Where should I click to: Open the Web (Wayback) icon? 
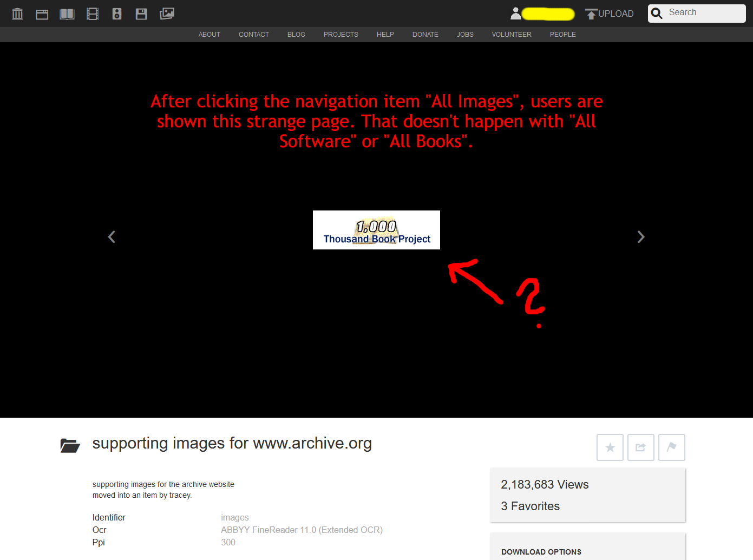tap(42, 14)
